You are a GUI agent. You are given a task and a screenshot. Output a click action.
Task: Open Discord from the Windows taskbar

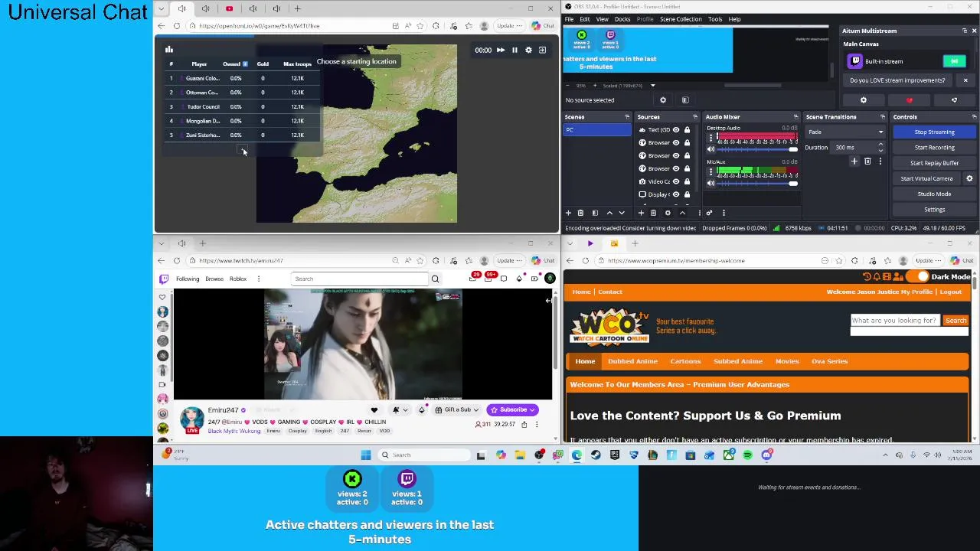click(x=766, y=455)
